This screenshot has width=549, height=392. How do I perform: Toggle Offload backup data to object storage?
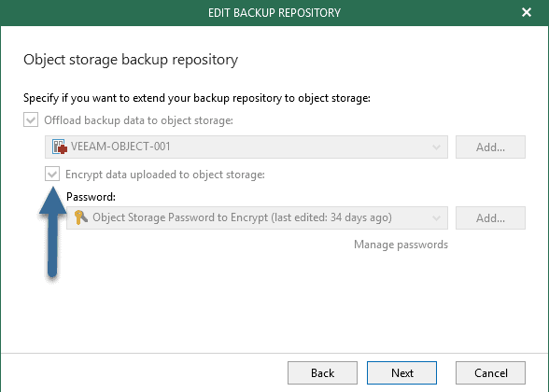click(31, 120)
